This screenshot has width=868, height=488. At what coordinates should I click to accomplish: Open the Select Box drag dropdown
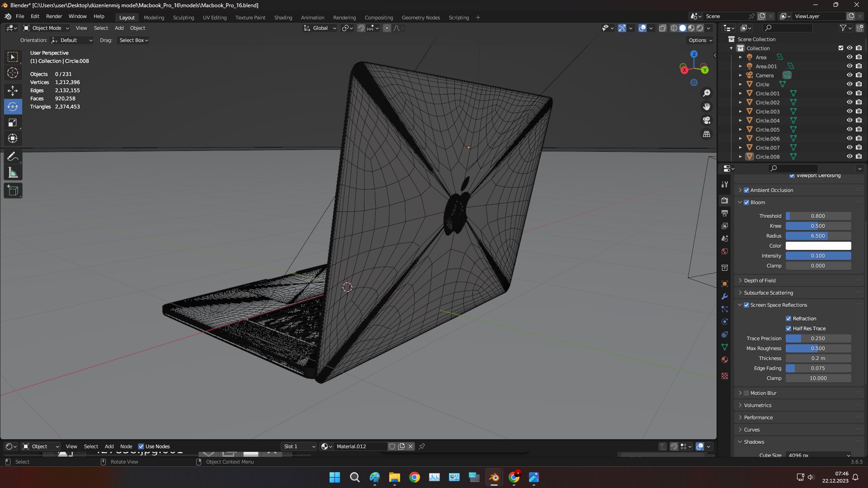(x=133, y=40)
